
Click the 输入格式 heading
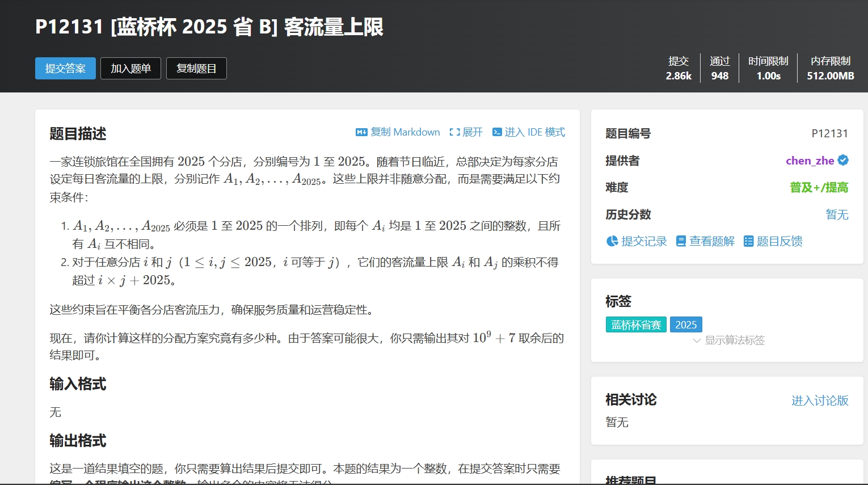click(x=78, y=384)
